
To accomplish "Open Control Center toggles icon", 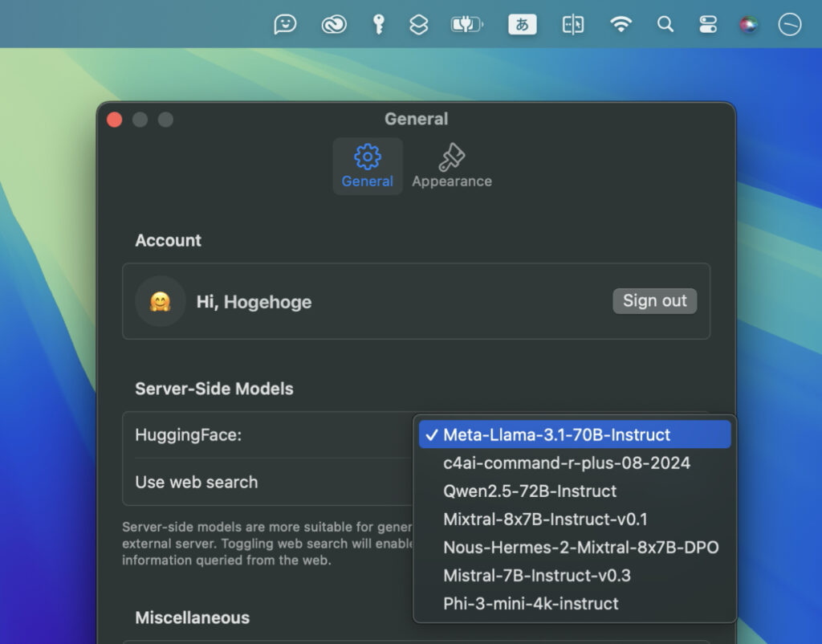I will (x=707, y=25).
